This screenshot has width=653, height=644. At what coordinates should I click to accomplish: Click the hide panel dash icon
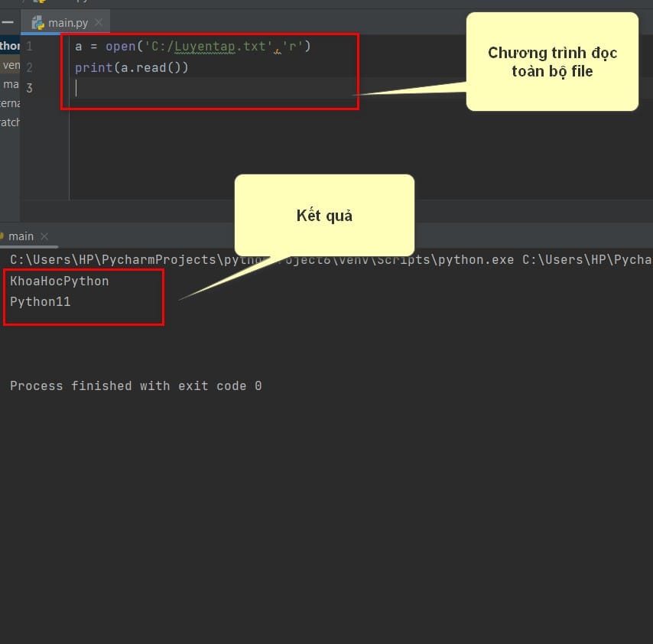[x=8, y=22]
